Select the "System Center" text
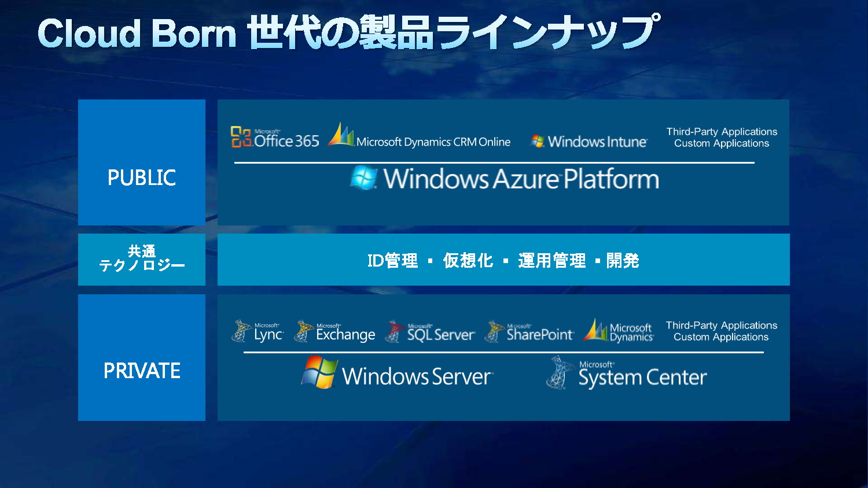This screenshot has height=488, width=868. click(x=643, y=378)
